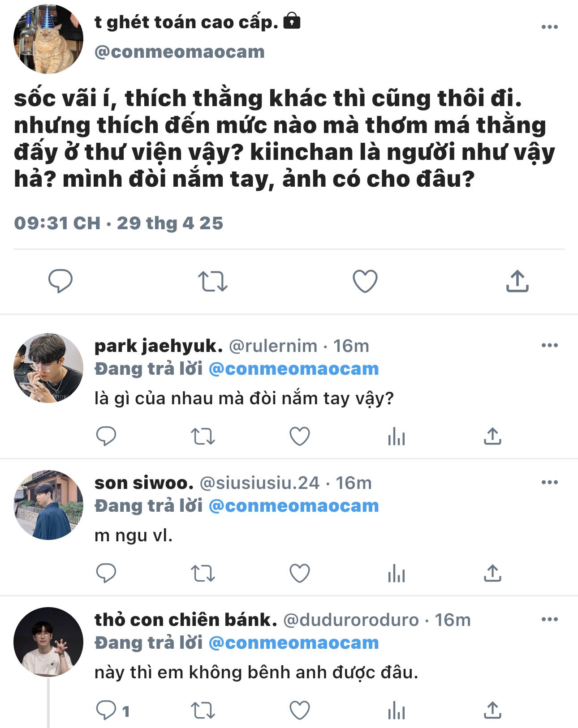Open more options for the main tweet
This screenshot has width=578, height=728.
(x=549, y=27)
